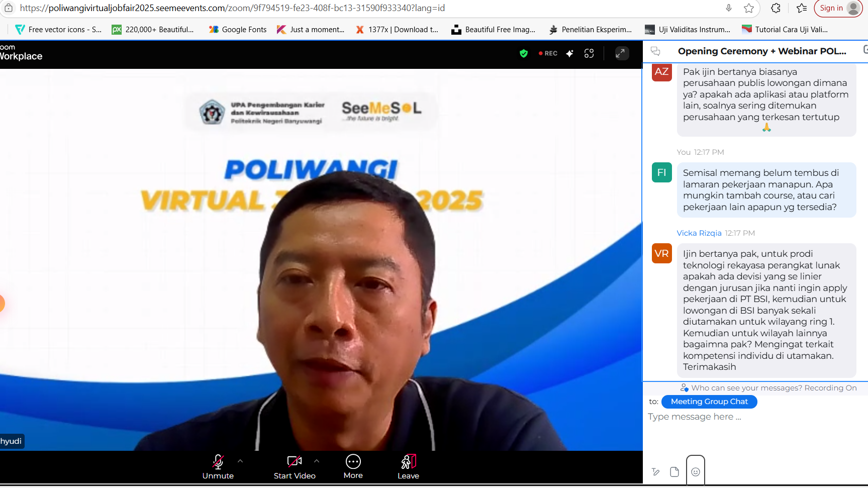Click sender name Vicka Rizqia
The image size is (868, 488).
pos(699,233)
